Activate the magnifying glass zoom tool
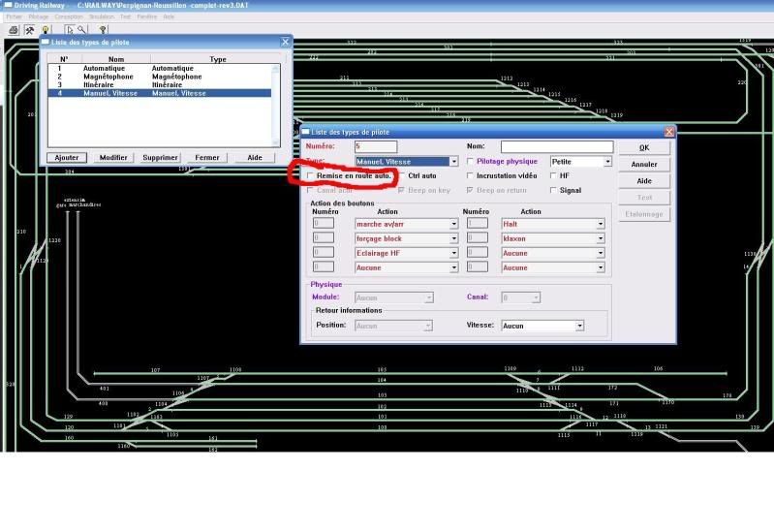Screen dimensions: 774x532 tap(81, 30)
